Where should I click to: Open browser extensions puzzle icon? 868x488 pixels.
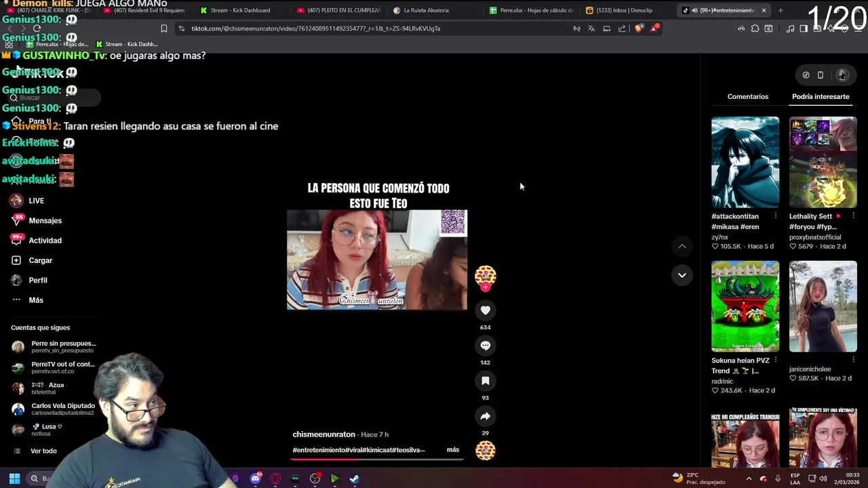tap(755, 28)
